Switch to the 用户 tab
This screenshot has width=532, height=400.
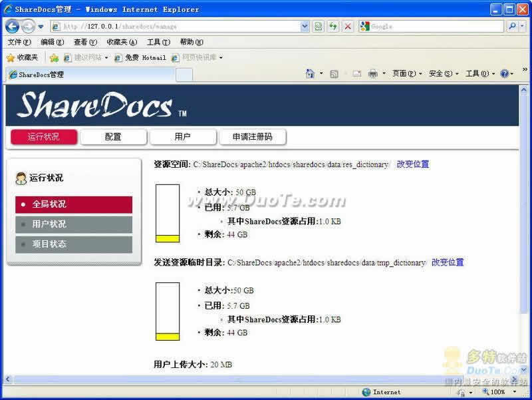182,137
